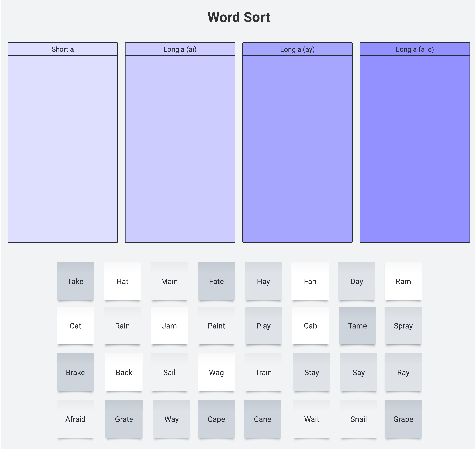The image size is (476, 449).
Task: Select the 'Hat' word card
Action: pos(122,281)
